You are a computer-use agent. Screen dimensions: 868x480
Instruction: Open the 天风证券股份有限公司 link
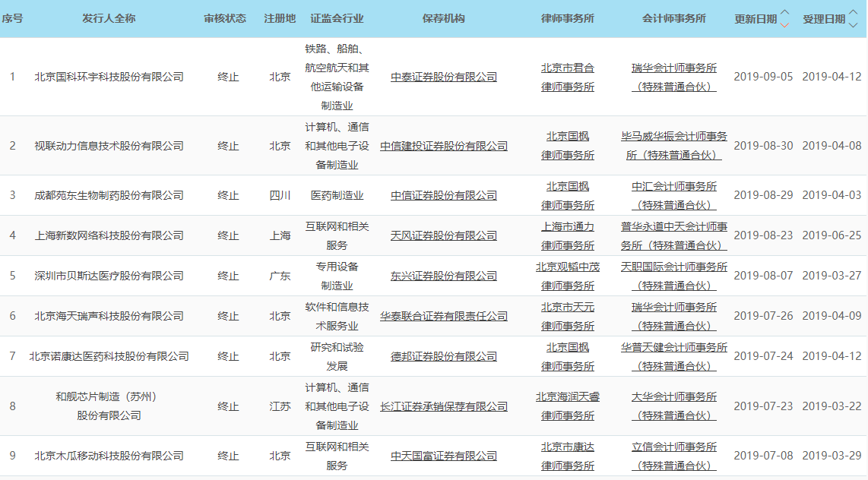444,235
